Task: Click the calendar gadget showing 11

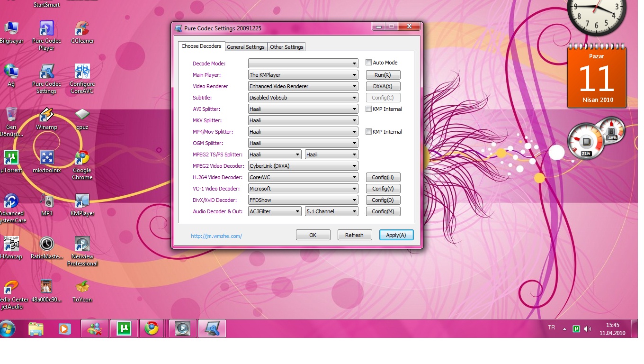Action: [x=597, y=76]
